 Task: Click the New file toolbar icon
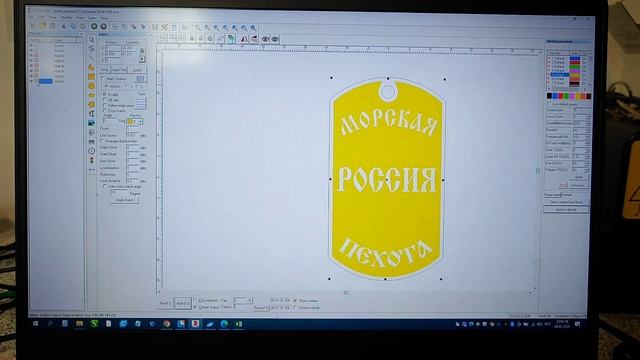point(33,26)
